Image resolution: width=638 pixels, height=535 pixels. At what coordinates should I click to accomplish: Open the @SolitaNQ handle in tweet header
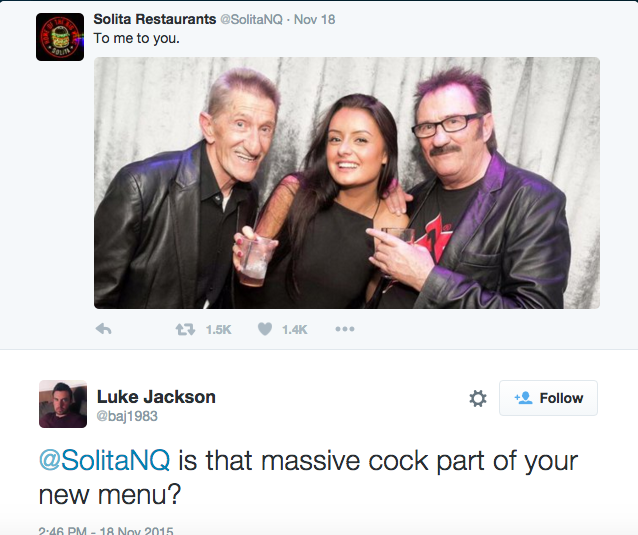pyautogui.click(x=251, y=20)
